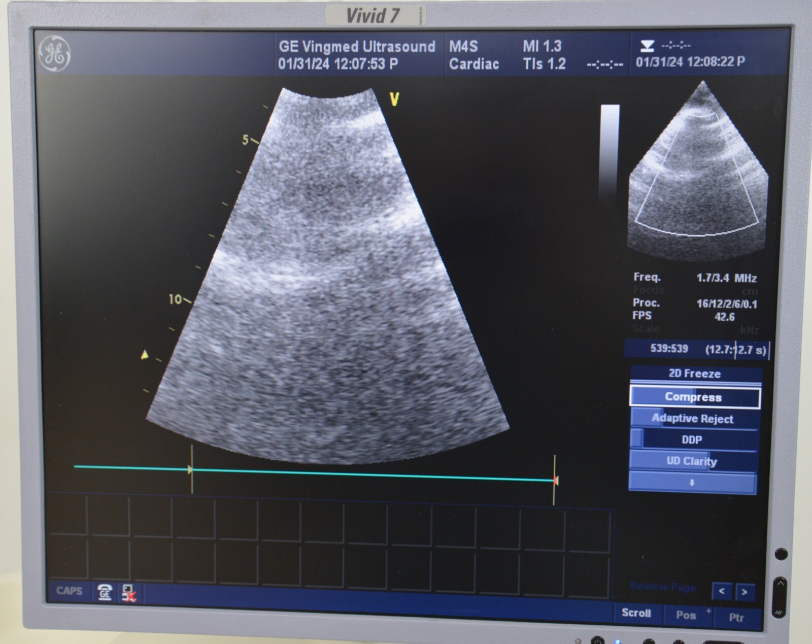Image resolution: width=812 pixels, height=644 pixels.
Task: Select the DDP control
Action: 692,440
